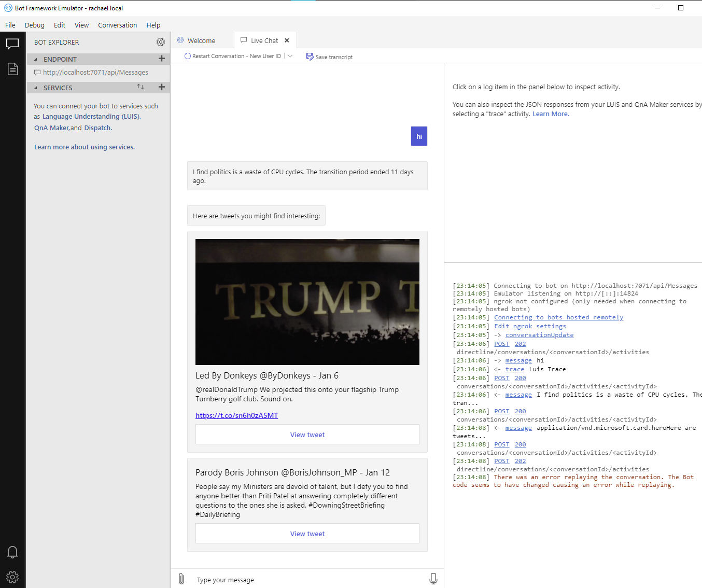Click the microphone icon in message bar
Viewport: 702px width, 588px height.
coord(433,579)
